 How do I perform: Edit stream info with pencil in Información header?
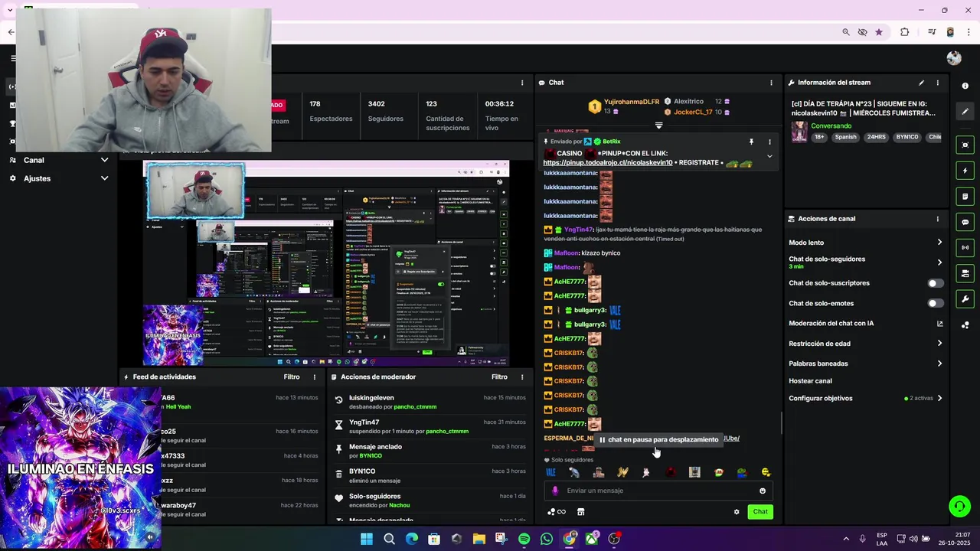point(921,83)
